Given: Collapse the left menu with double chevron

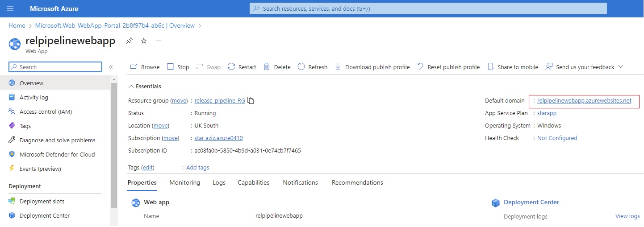Looking at the screenshot, I should (x=111, y=67).
